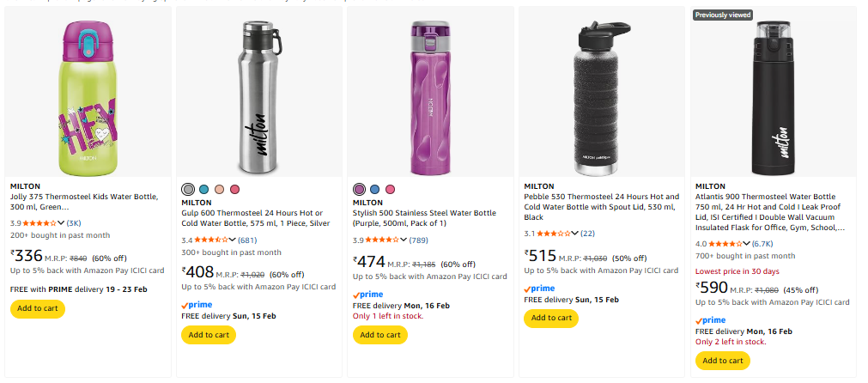Open Jolly 375 green kids bottle image
The width and height of the screenshot is (868, 383).
tap(88, 94)
